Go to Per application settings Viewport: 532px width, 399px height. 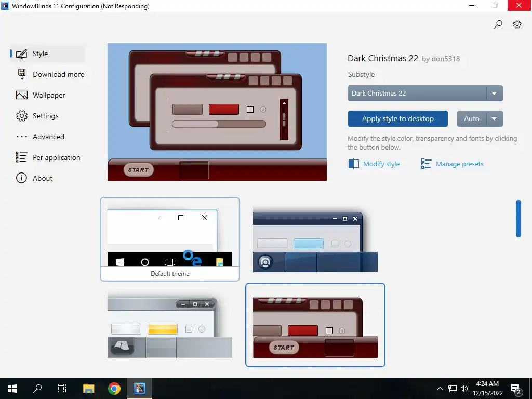[x=47, y=157]
